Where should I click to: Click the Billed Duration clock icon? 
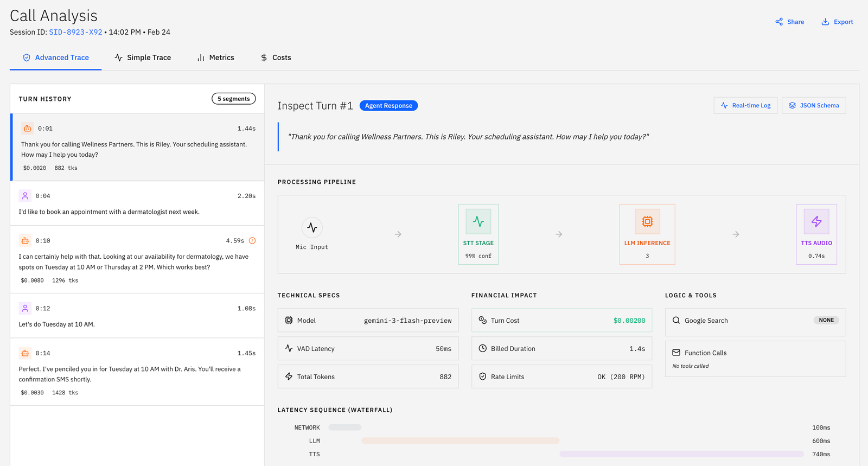coord(482,348)
